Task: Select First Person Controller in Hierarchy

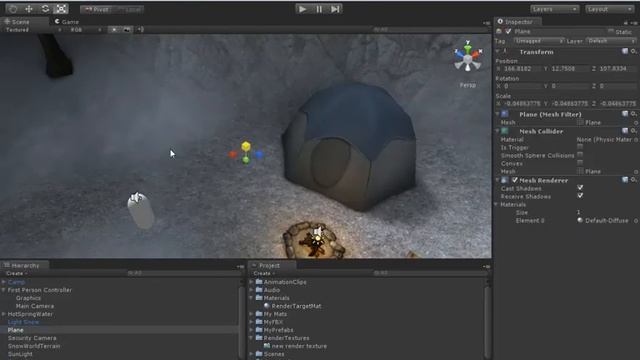Action: 40,290
